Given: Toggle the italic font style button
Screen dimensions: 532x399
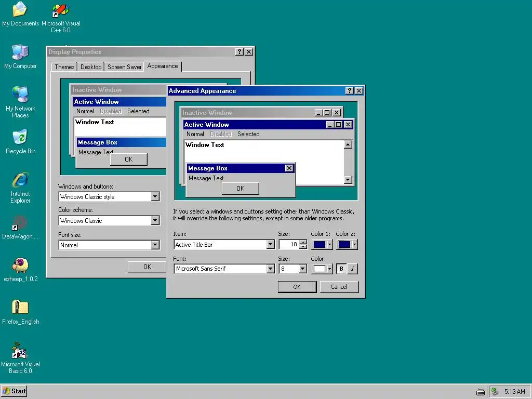Looking at the screenshot, I should coord(353,269).
